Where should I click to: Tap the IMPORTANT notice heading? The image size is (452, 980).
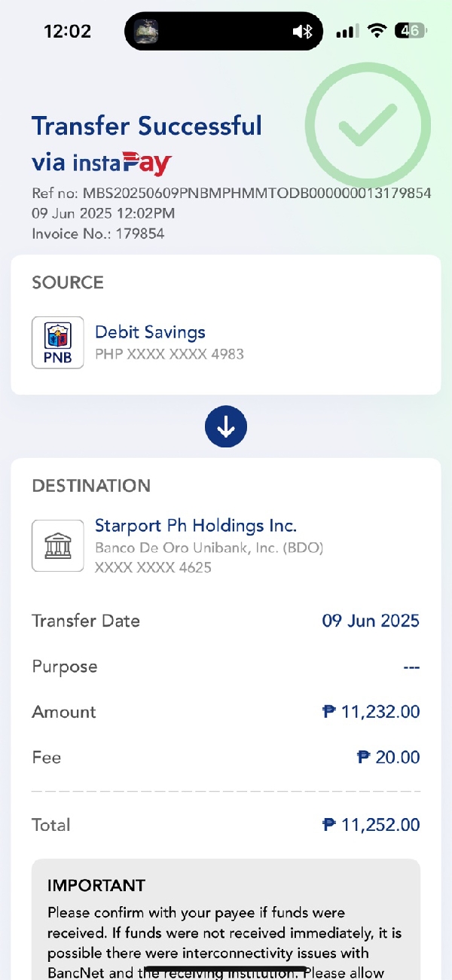[96, 885]
